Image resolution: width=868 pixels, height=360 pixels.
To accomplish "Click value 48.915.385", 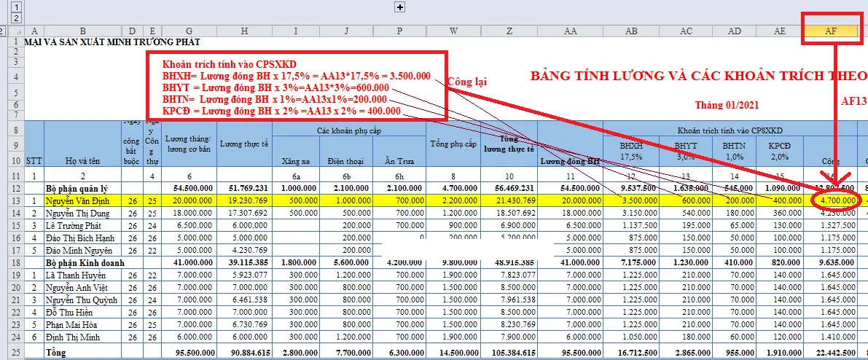I will coord(509,262).
